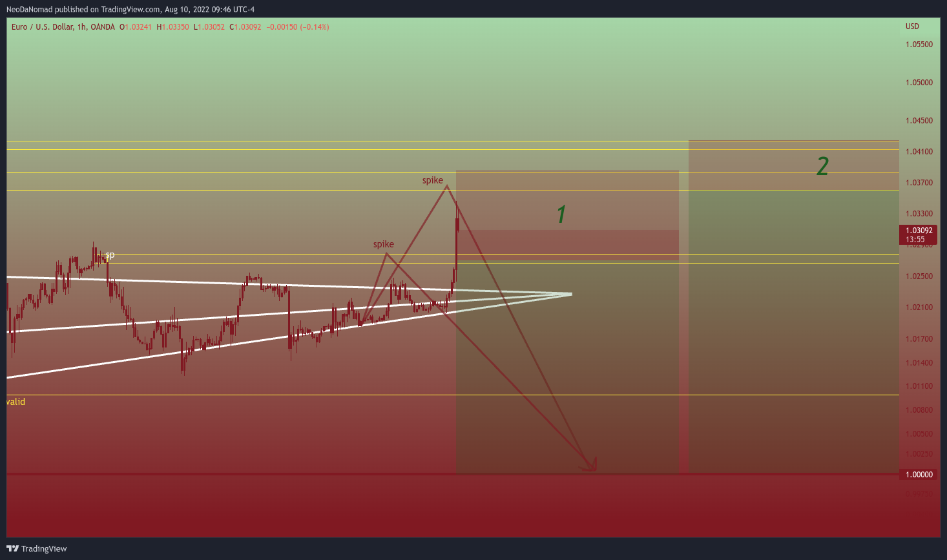Click the 1.00250 price axis label
The height and width of the screenshot is (560, 947).
tap(919, 454)
